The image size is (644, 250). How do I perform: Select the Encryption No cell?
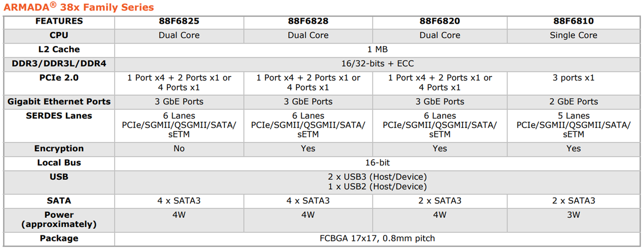[179, 149]
